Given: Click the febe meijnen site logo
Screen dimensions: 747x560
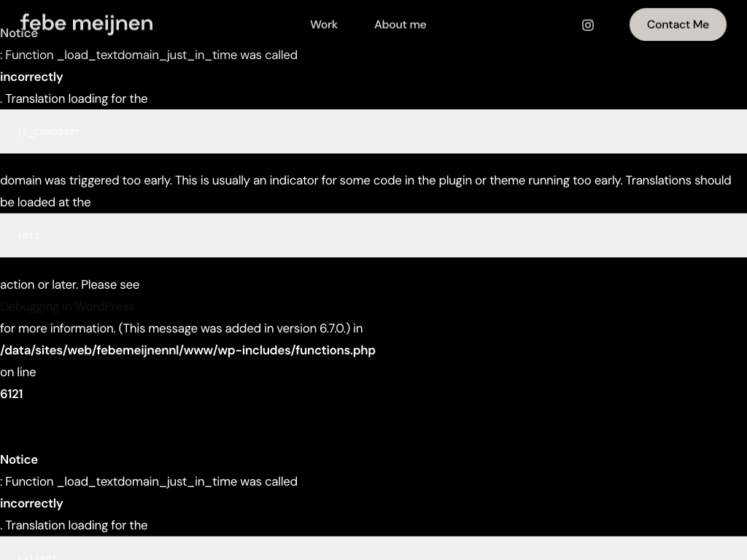Looking at the screenshot, I should [x=86, y=23].
